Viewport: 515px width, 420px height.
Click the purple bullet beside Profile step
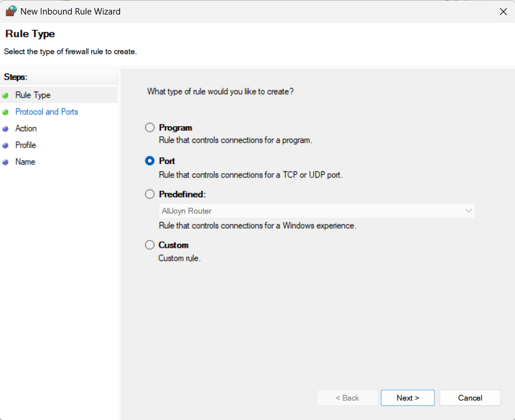tap(6, 146)
